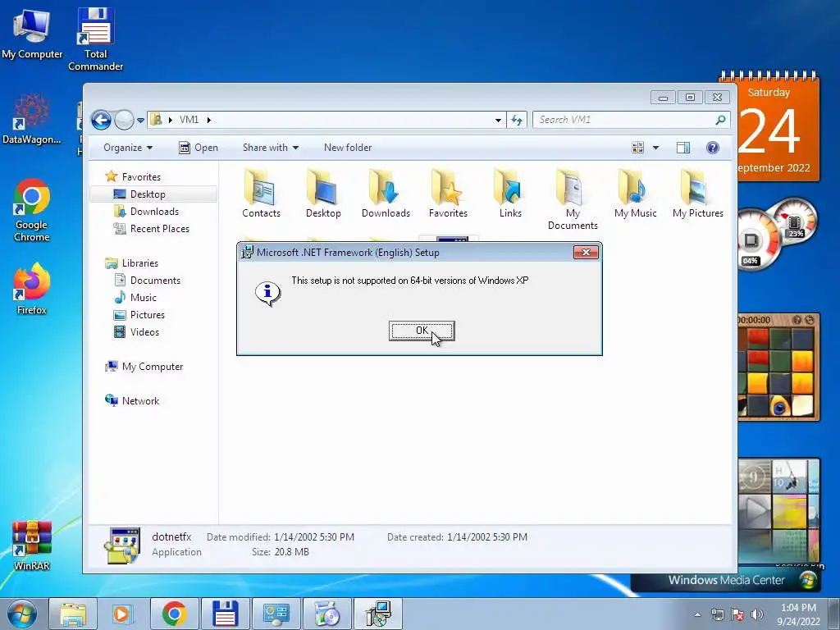Click Open in the Explorer toolbar
The height and width of the screenshot is (630, 840).
pos(199,148)
